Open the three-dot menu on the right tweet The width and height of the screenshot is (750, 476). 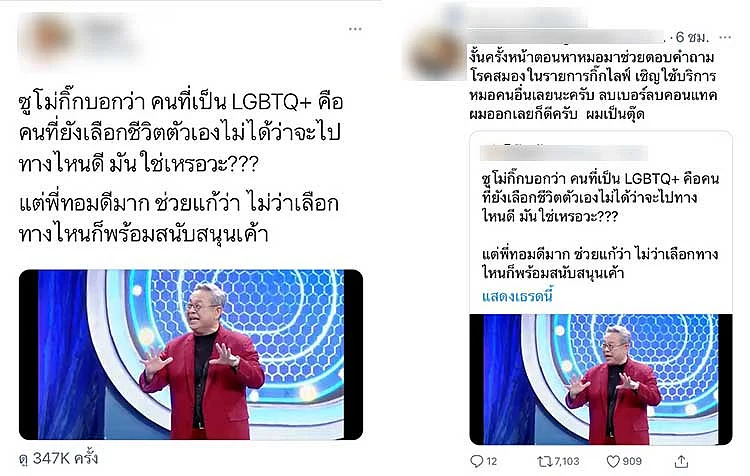click(x=725, y=37)
